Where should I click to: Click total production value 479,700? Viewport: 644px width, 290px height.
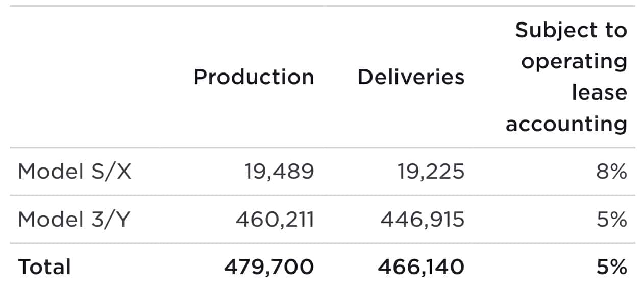269,267
